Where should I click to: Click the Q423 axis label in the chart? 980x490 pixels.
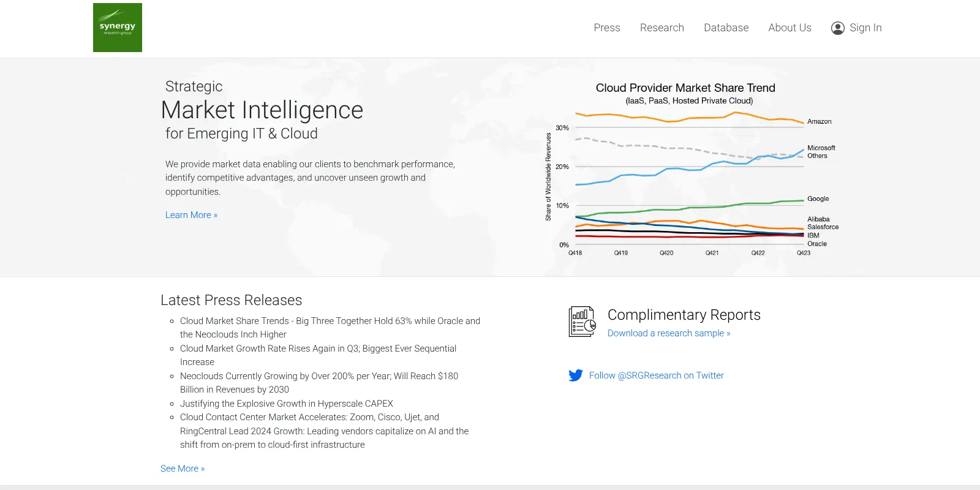coord(804,253)
